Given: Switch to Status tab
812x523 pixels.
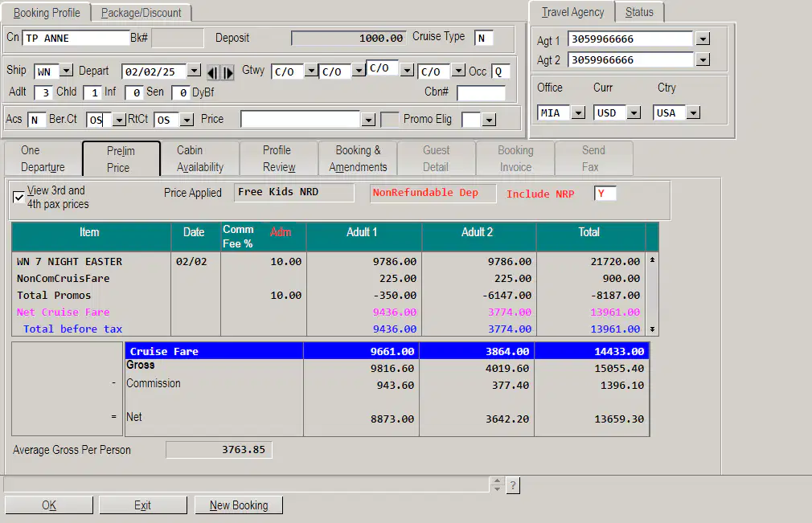Looking at the screenshot, I should click(640, 12).
